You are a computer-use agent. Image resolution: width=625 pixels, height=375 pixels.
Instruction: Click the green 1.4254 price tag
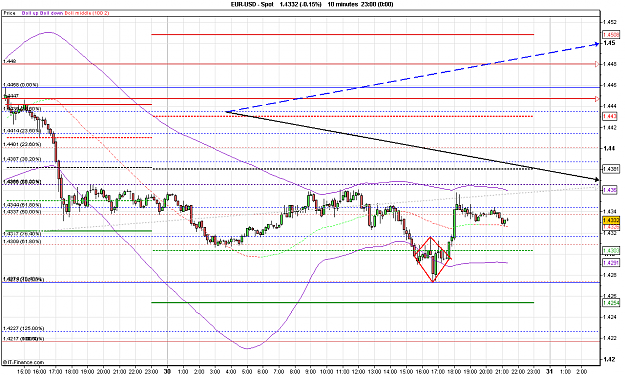[x=611, y=303]
